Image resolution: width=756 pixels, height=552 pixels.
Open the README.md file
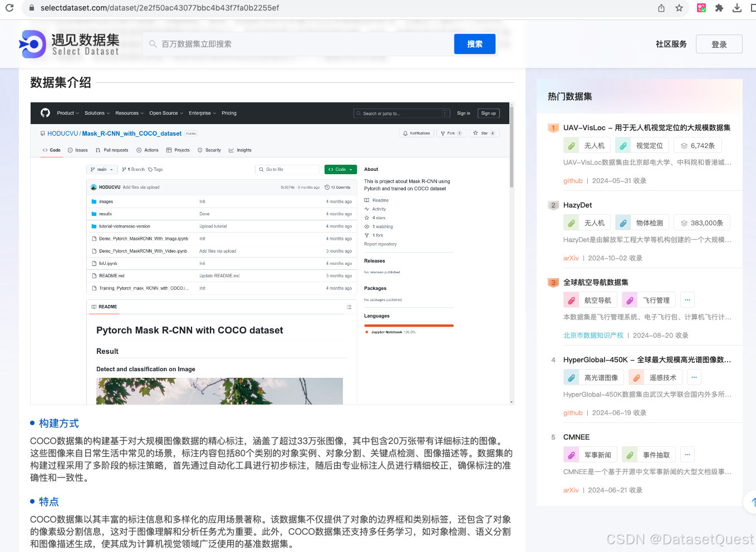(111, 276)
